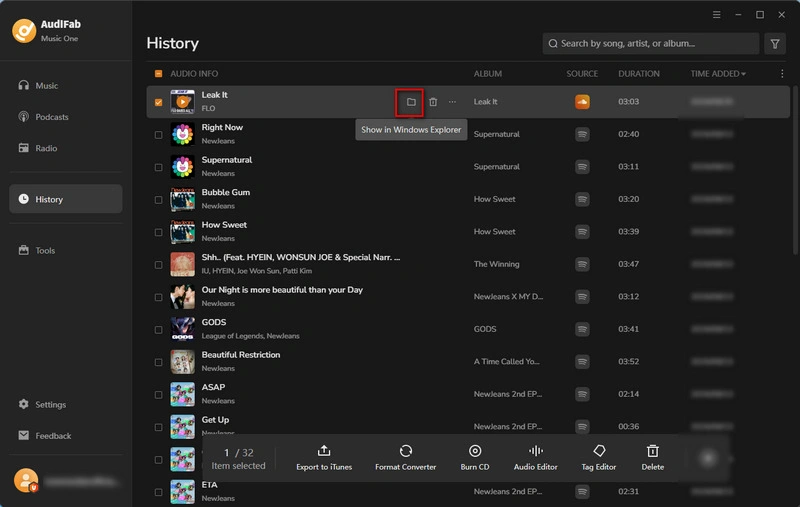800x507 pixels.
Task: Open the user account avatar
Action: 26,480
